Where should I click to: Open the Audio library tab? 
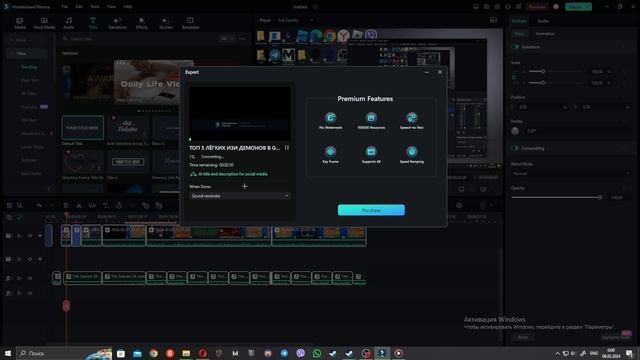click(69, 23)
